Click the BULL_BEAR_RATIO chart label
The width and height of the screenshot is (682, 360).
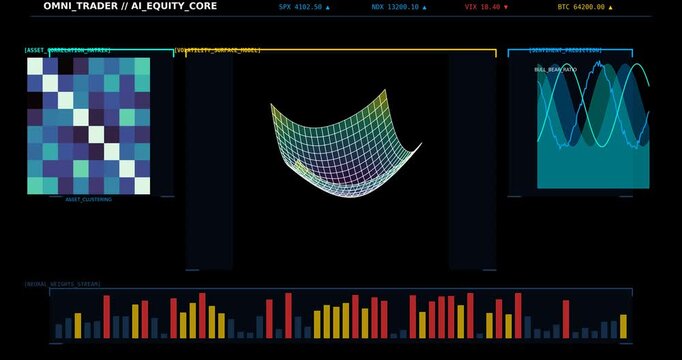pos(555,70)
